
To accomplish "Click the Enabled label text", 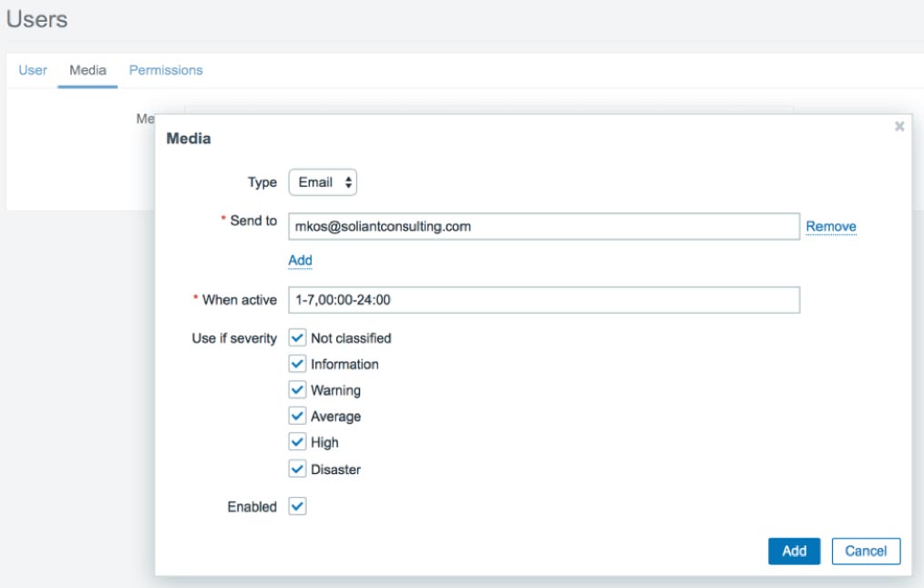I will click(x=252, y=507).
